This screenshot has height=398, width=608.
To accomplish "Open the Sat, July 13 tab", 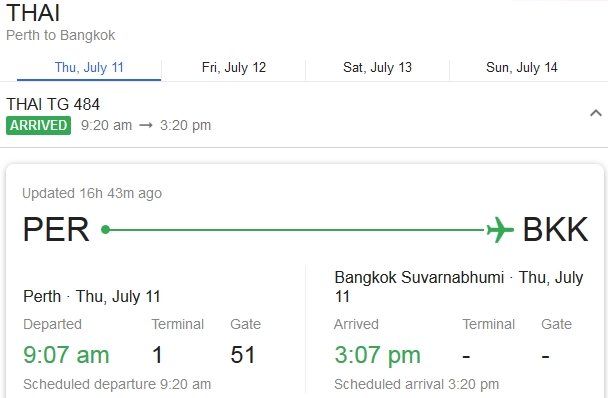I will (x=377, y=67).
